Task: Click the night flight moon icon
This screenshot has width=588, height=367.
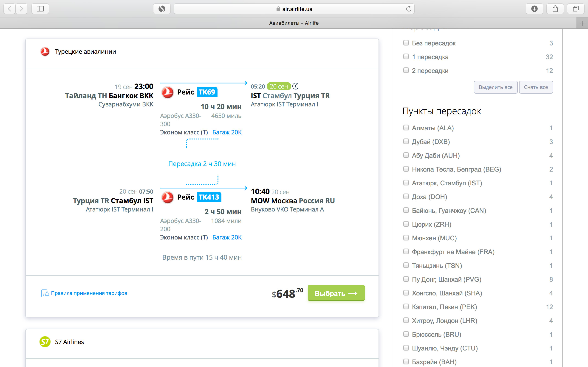Action: coord(295,86)
